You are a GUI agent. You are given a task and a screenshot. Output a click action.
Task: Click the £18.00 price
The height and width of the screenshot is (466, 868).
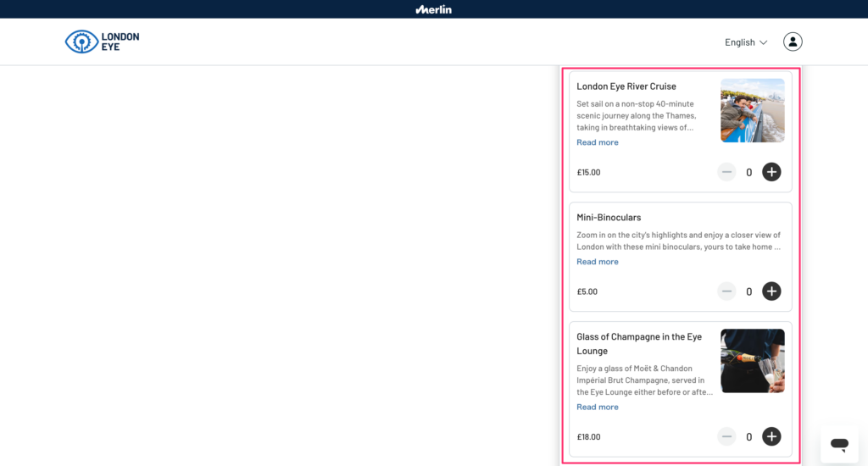[588, 436]
